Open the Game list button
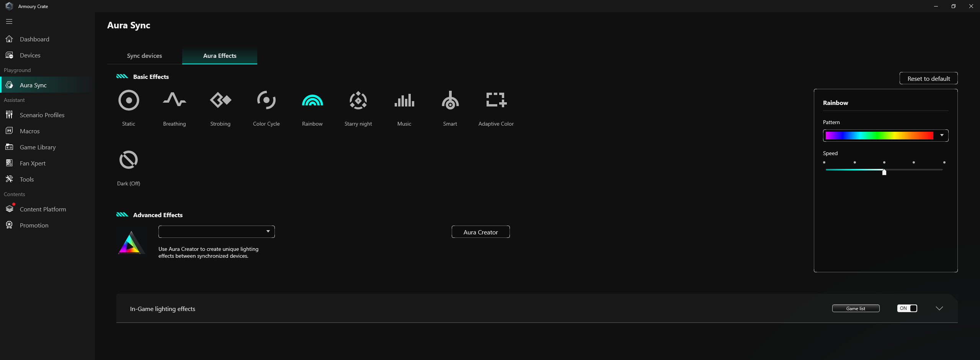The height and width of the screenshot is (360, 980). tap(856, 308)
